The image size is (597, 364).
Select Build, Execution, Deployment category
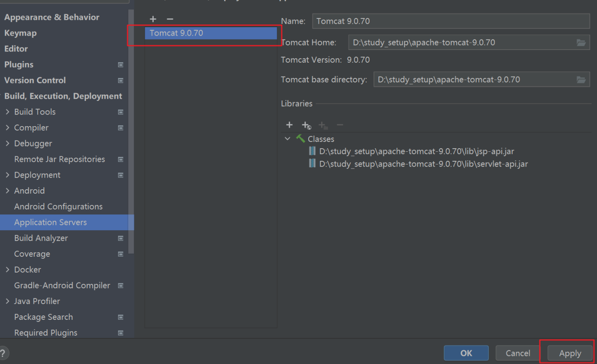63,96
